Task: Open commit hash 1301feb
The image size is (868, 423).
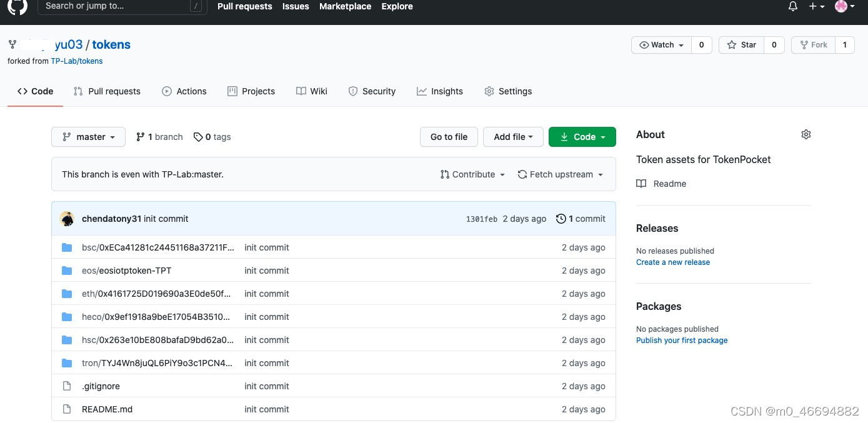Action: (x=482, y=219)
